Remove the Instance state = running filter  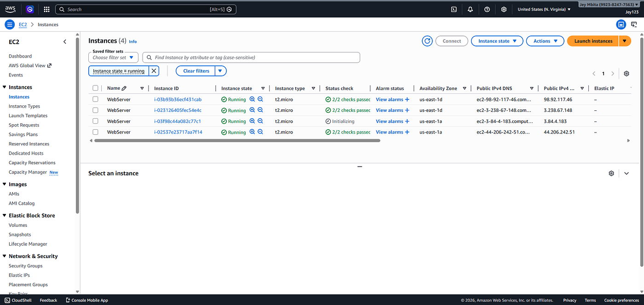pos(154,71)
